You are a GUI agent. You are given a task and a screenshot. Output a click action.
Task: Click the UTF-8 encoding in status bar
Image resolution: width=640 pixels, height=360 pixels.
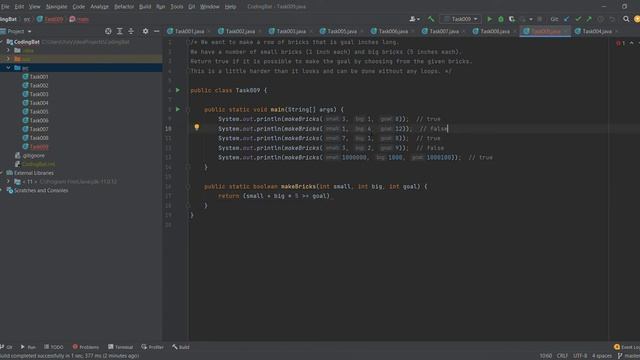pyautogui.click(x=580, y=356)
